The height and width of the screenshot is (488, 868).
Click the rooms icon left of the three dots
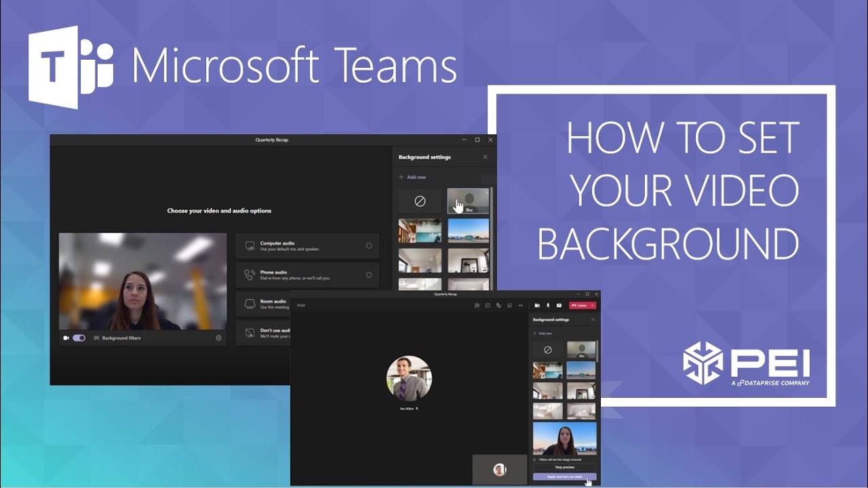point(509,306)
